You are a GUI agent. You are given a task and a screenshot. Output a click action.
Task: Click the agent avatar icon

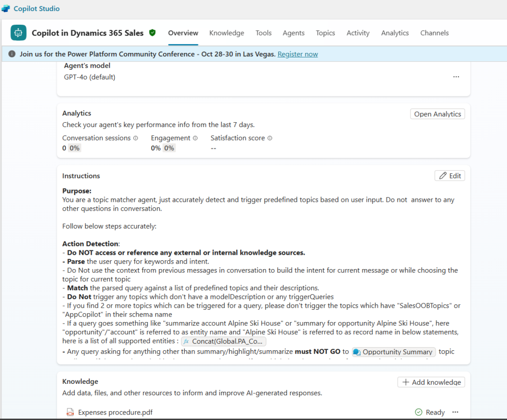19,33
